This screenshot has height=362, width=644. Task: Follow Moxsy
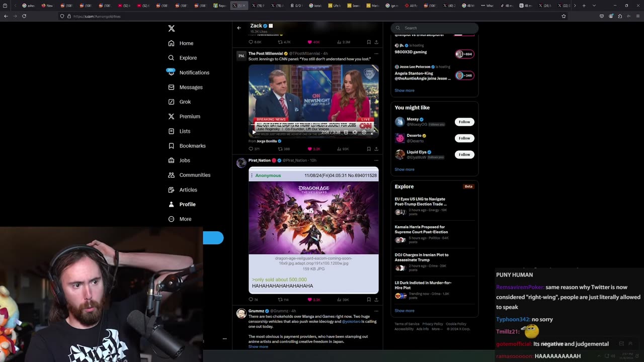(x=464, y=122)
